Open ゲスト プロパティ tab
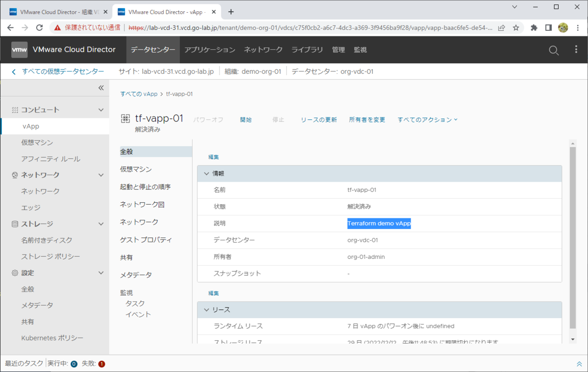The image size is (588, 372). (146, 240)
